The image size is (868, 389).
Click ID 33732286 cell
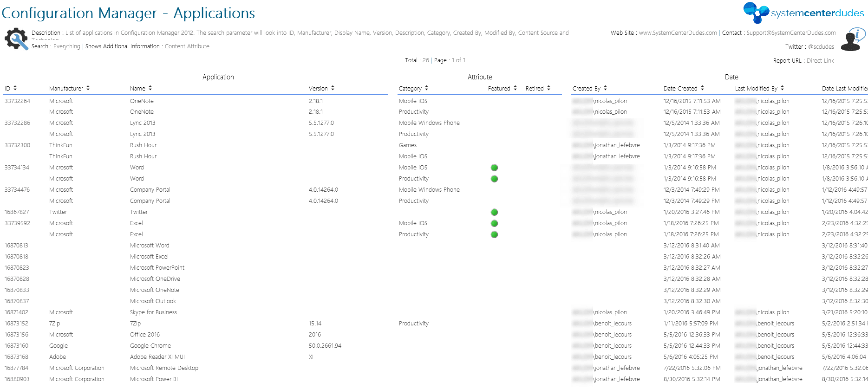[18, 123]
